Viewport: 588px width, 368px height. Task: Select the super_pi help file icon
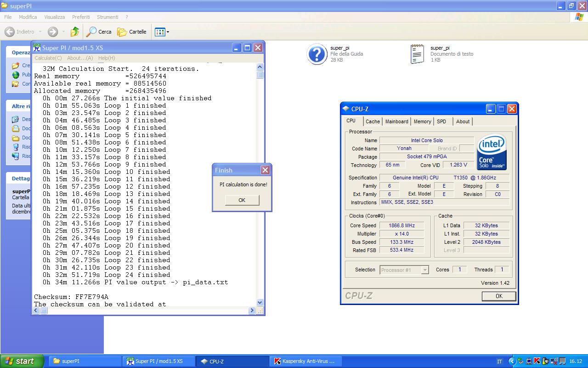(317, 54)
